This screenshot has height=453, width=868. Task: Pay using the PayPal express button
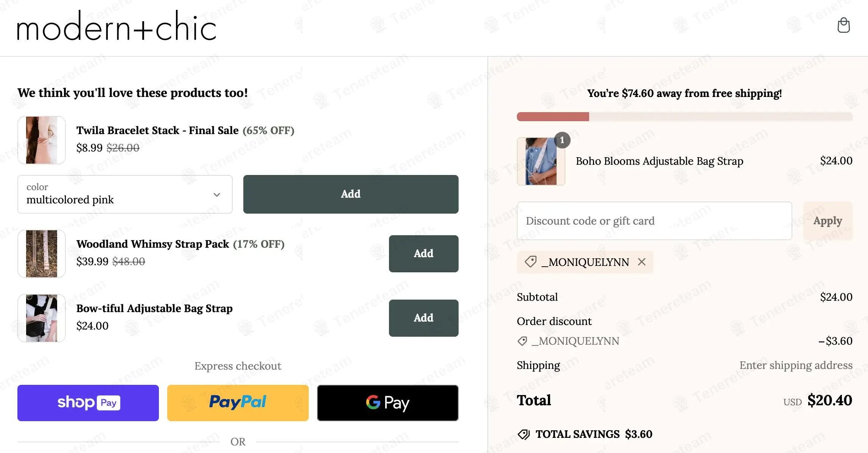[x=238, y=403]
